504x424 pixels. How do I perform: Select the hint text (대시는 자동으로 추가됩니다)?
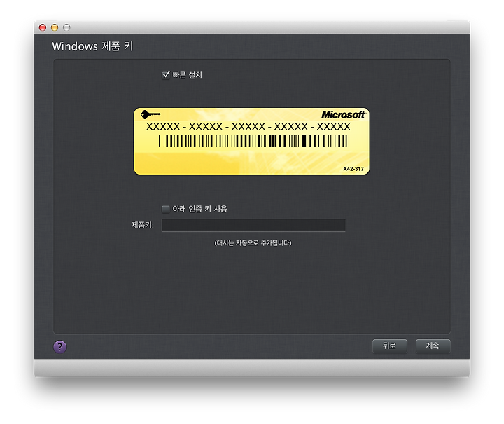click(253, 243)
